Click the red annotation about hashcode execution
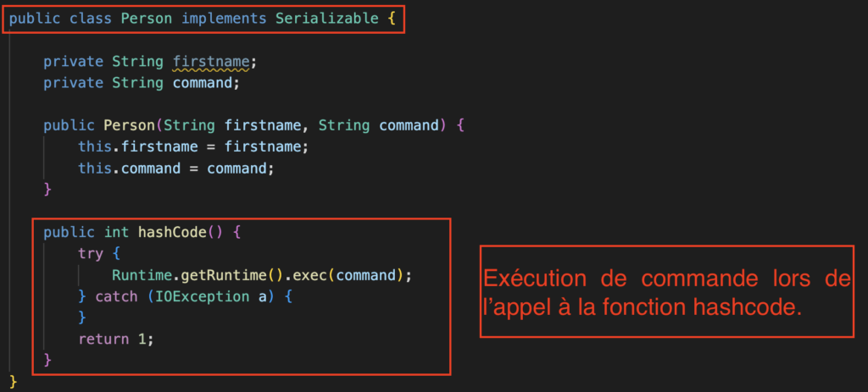This screenshot has width=868, height=392. [666, 292]
